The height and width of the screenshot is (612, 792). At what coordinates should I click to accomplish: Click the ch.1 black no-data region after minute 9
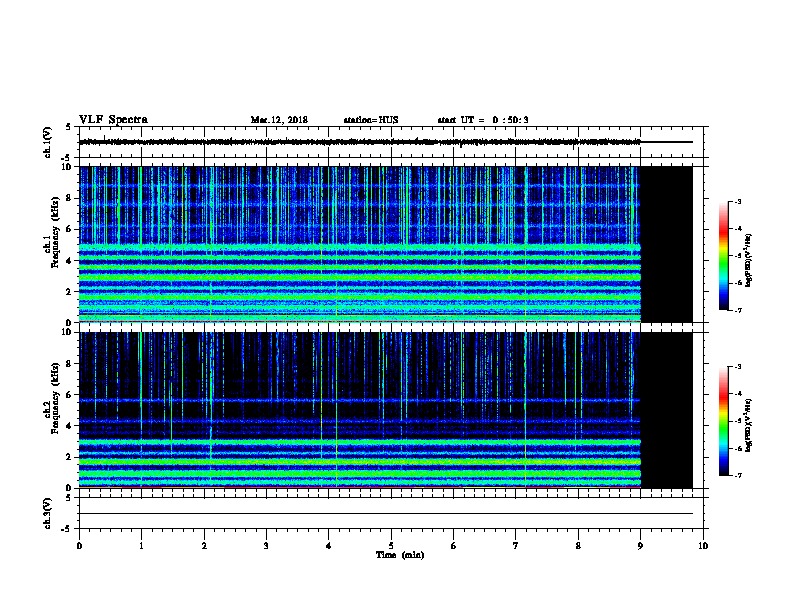667,244
